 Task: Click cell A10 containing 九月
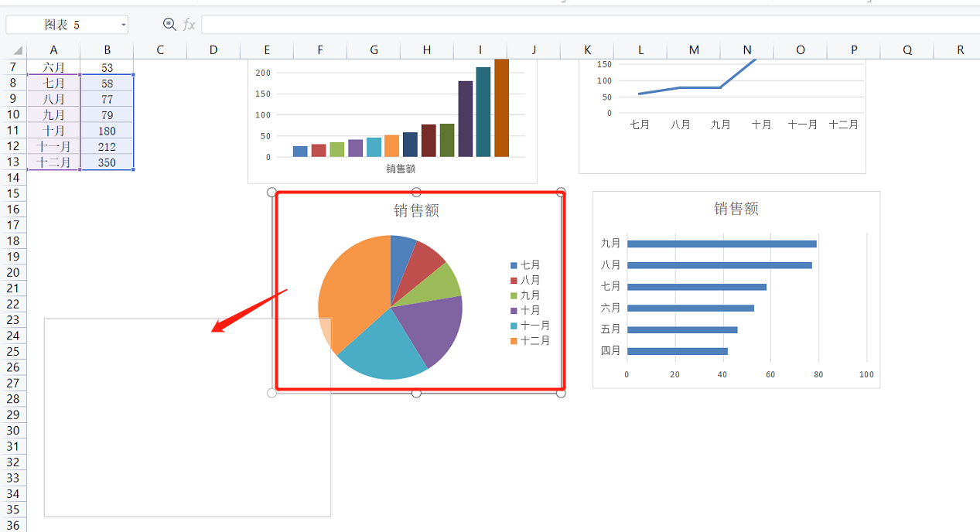coord(53,114)
